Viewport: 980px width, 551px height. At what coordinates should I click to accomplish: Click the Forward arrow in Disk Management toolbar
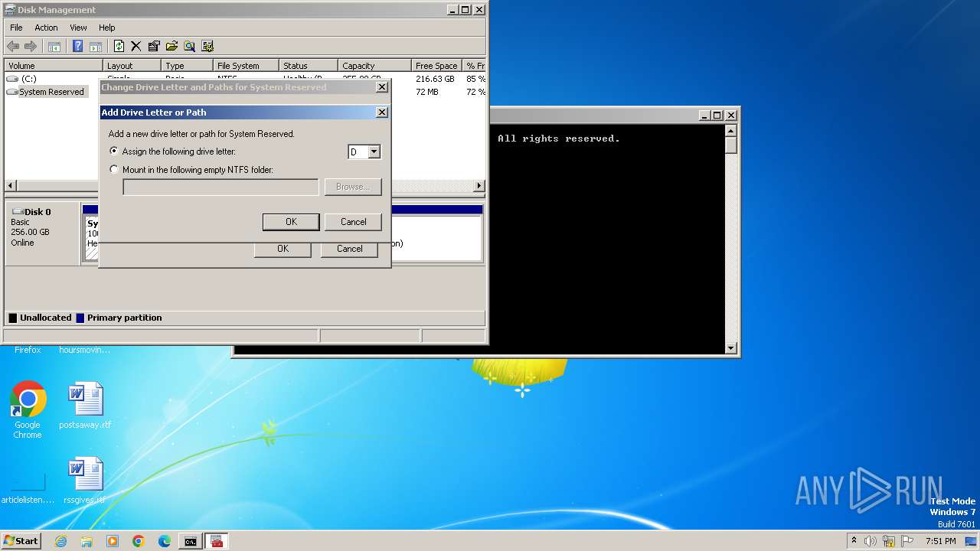click(x=31, y=47)
